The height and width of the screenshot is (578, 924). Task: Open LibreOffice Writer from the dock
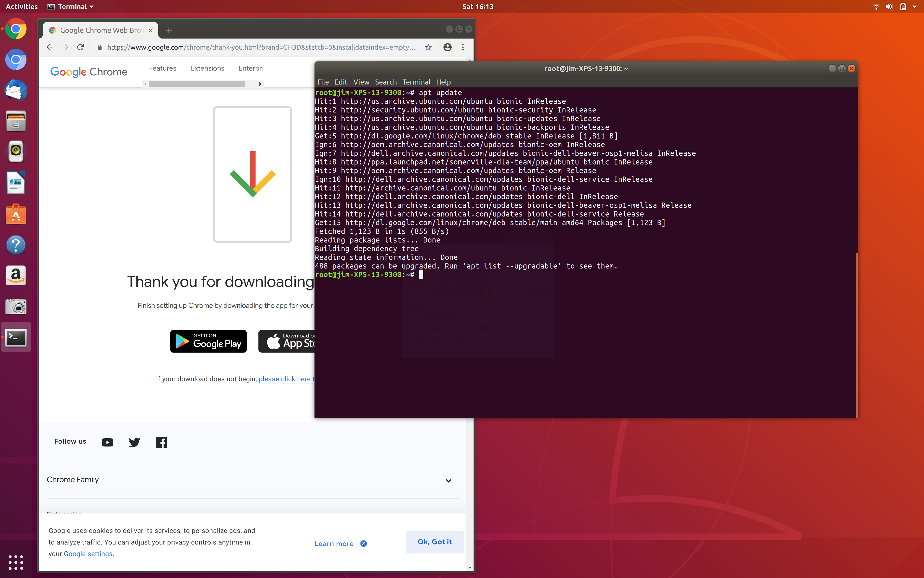click(x=16, y=183)
